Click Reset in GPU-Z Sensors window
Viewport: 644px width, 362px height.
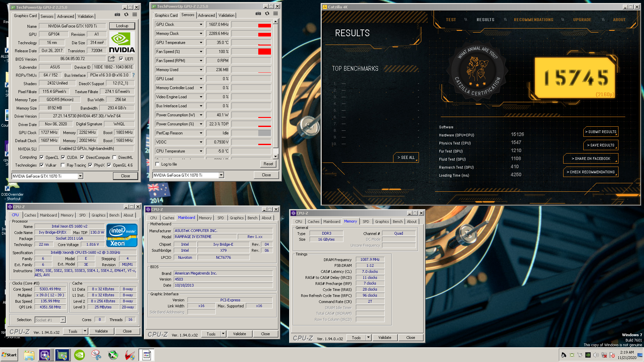tap(268, 164)
